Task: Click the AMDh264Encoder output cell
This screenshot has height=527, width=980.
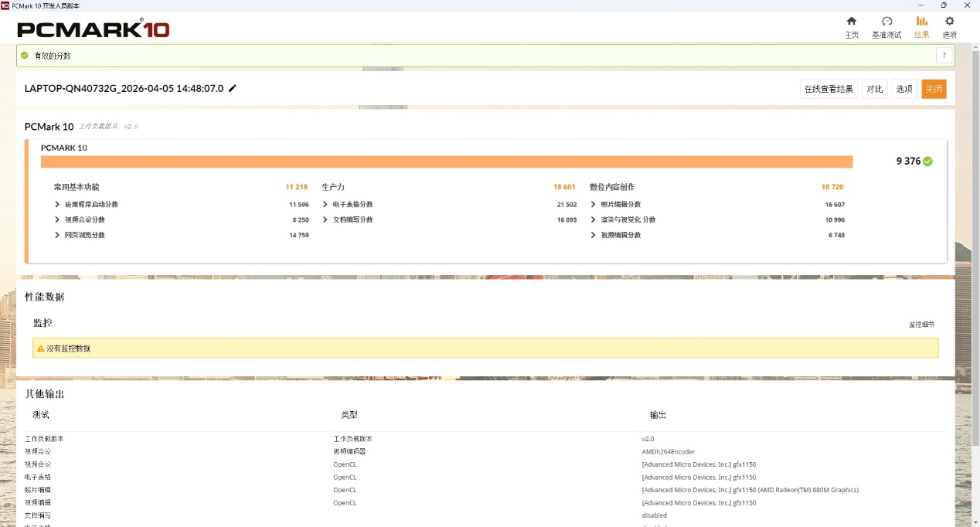Action: [668, 451]
